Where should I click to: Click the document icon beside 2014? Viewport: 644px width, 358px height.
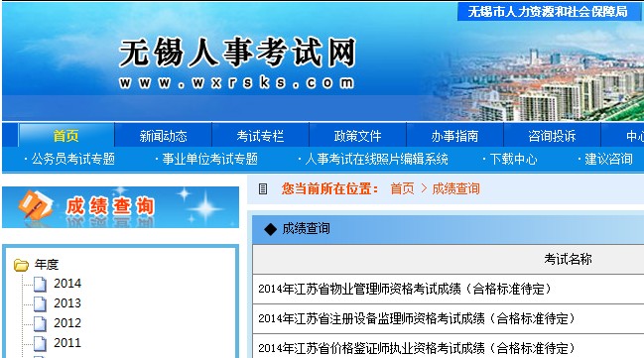click(40, 284)
